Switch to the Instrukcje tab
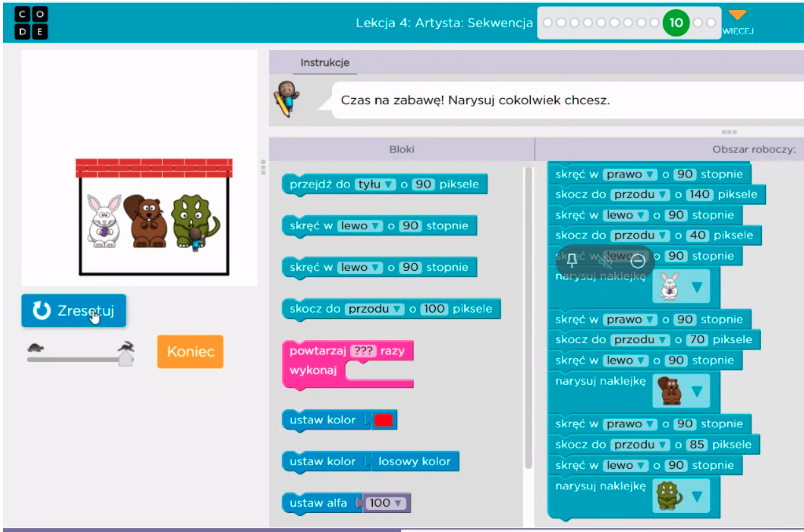This screenshot has height=532, width=804. click(x=325, y=63)
